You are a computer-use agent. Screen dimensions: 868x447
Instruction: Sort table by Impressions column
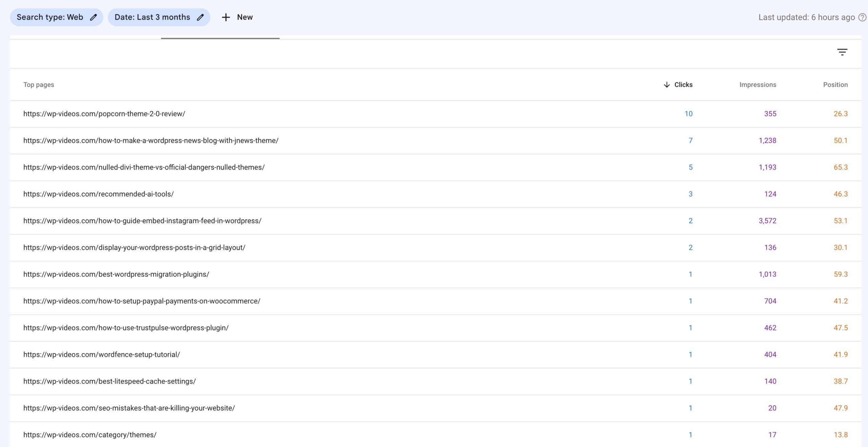[757, 85]
